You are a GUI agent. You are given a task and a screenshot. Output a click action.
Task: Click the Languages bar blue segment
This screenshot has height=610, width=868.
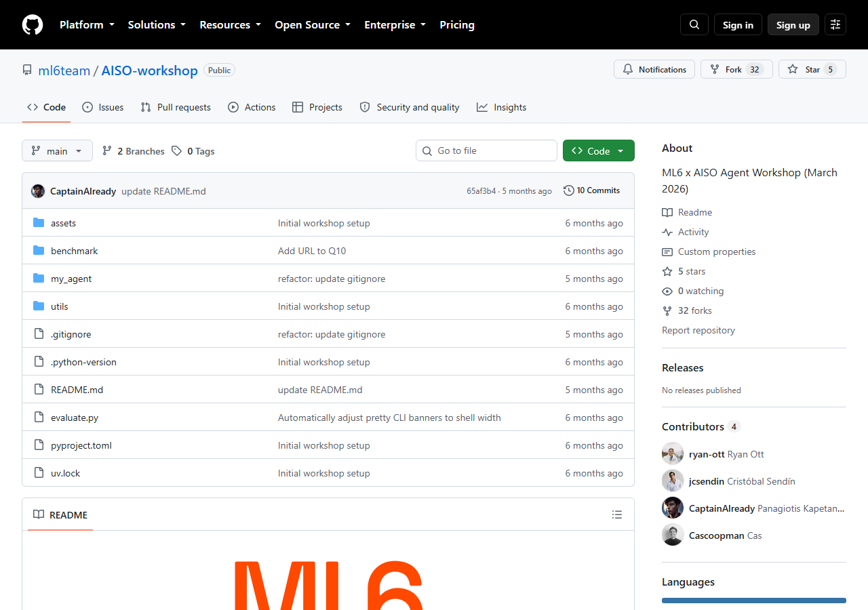click(x=754, y=601)
